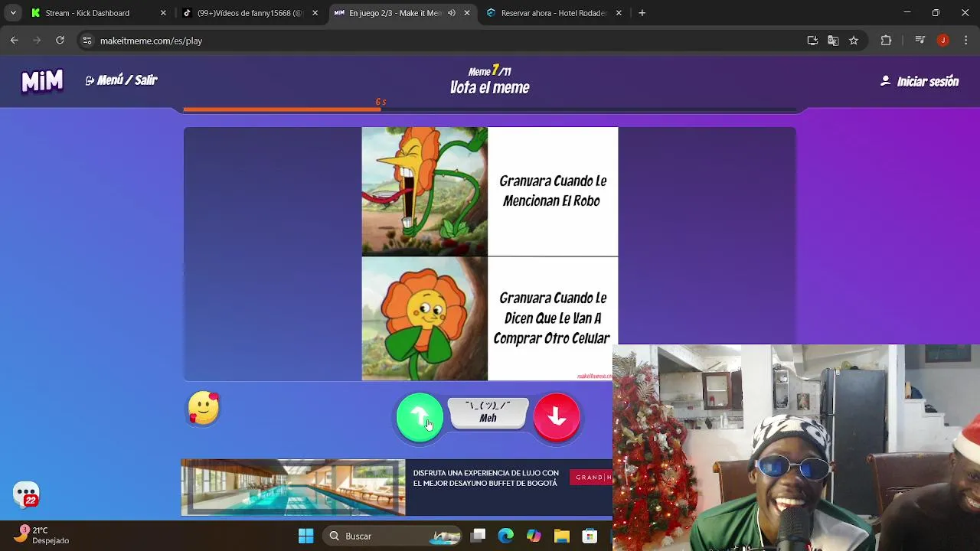Vote Meh on the meme

pyautogui.click(x=488, y=413)
